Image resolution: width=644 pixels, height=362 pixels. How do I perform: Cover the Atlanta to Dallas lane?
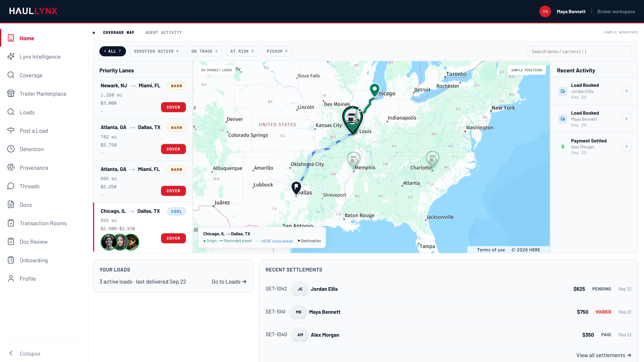[173, 149]
